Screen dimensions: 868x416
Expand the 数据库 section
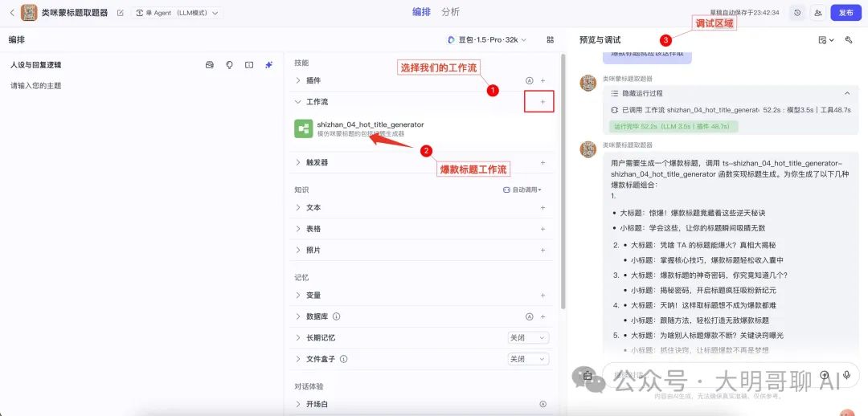point(298,317)
